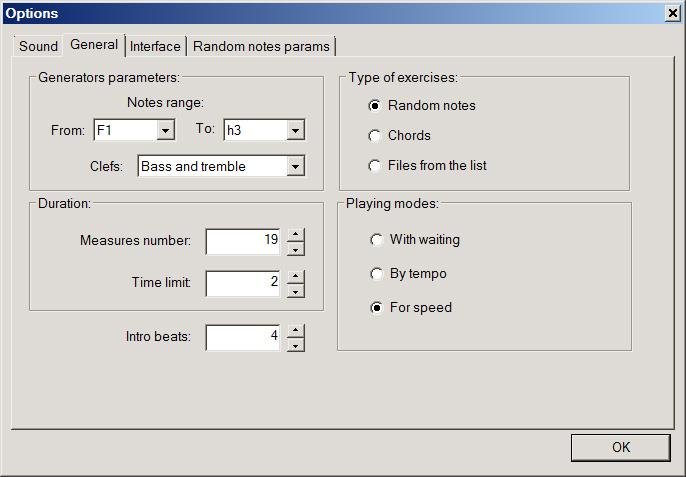Screen dimensions: 686x477
Task: Increase Measures number with up arrow
Action: 296,234
